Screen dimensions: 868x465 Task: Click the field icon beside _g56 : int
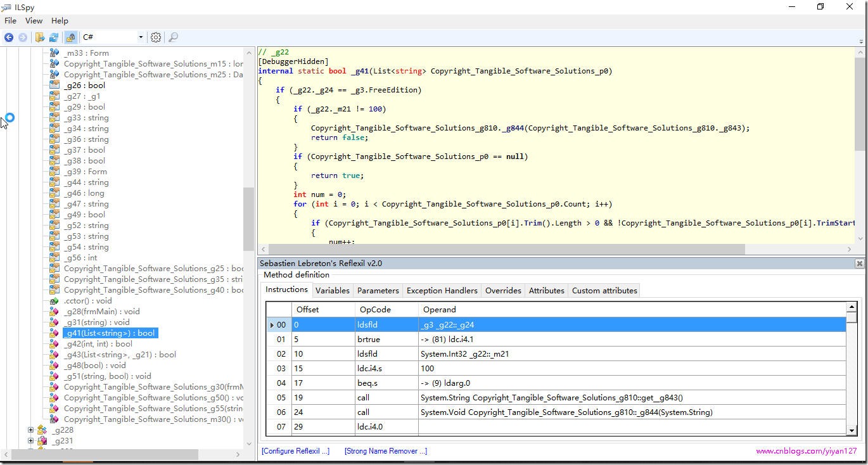click(x=54, y=258)
